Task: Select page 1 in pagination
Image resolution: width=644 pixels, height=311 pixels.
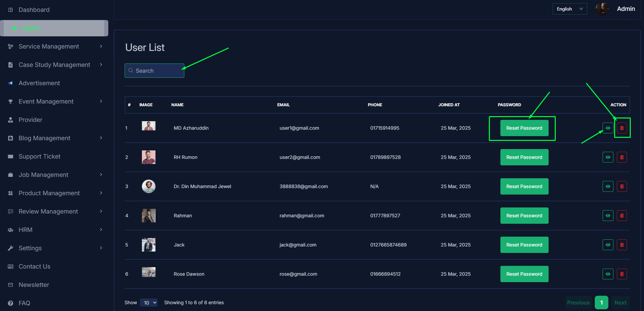Action: [x=602, y=303]
